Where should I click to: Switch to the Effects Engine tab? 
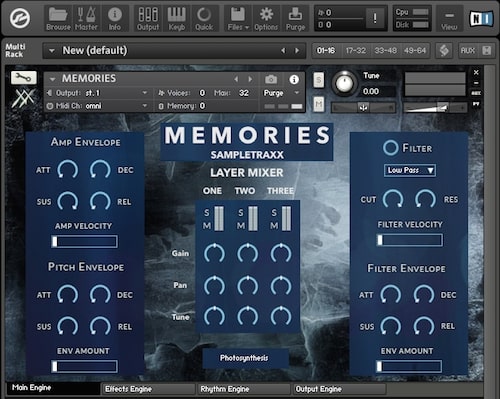click(x=148, y=389)
